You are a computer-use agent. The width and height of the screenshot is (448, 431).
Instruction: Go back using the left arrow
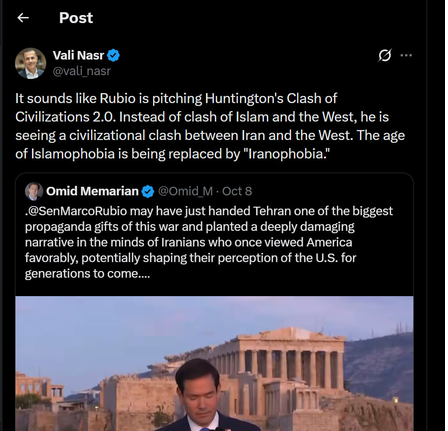pos(23,18)
